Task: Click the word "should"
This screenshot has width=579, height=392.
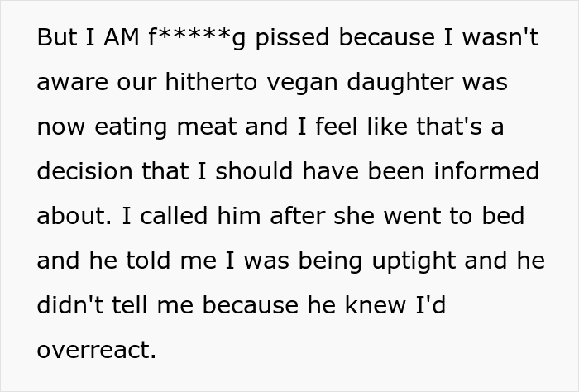Action: [254, 171]
